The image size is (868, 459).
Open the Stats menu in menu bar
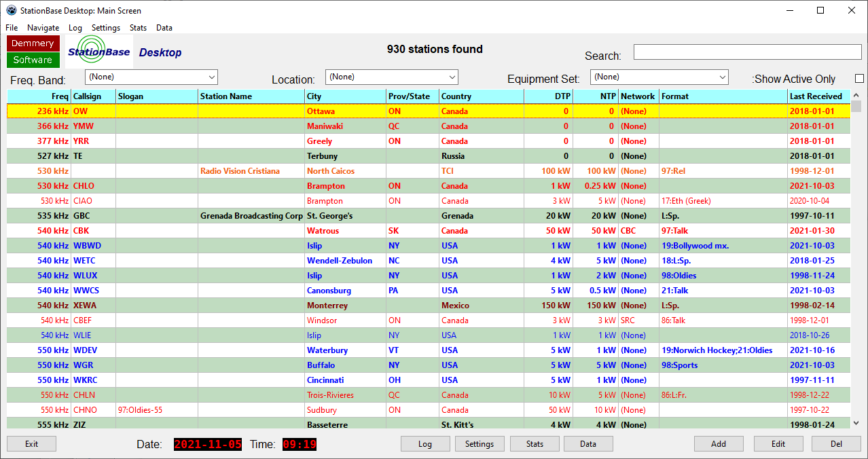tap(138, 28)
